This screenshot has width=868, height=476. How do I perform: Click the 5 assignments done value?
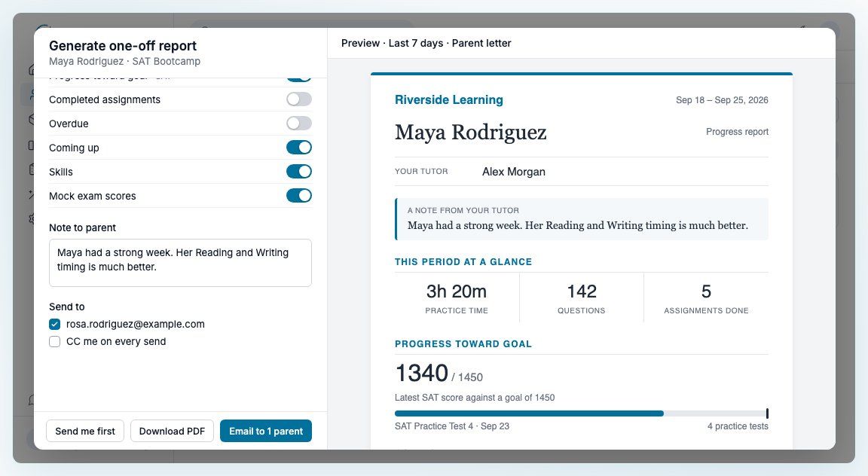point(706,291)
